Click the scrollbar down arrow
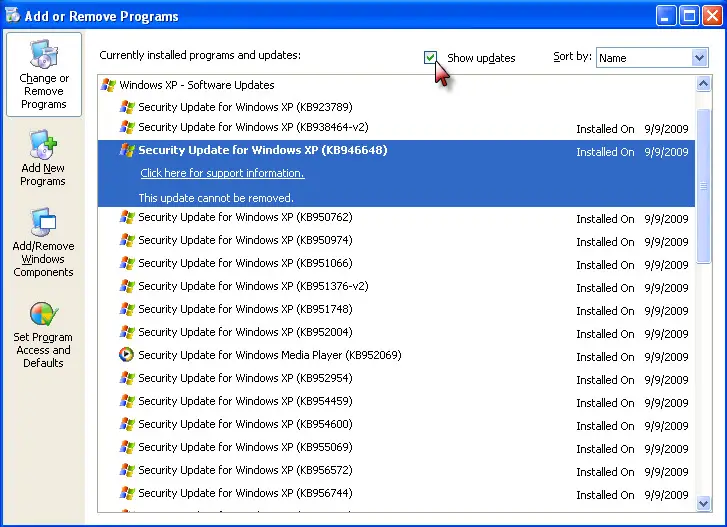This screenshot has height=527, width=727. tap(703, 503)
